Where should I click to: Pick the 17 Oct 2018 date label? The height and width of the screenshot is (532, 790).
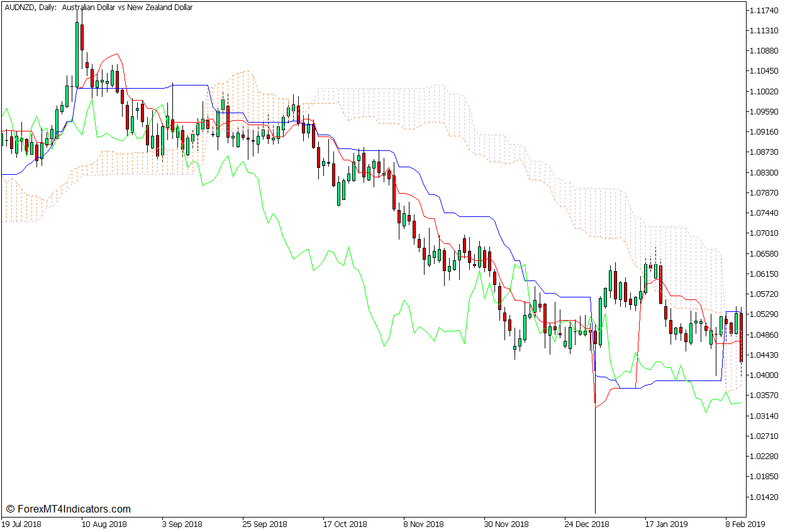click(x=345, y=524)
